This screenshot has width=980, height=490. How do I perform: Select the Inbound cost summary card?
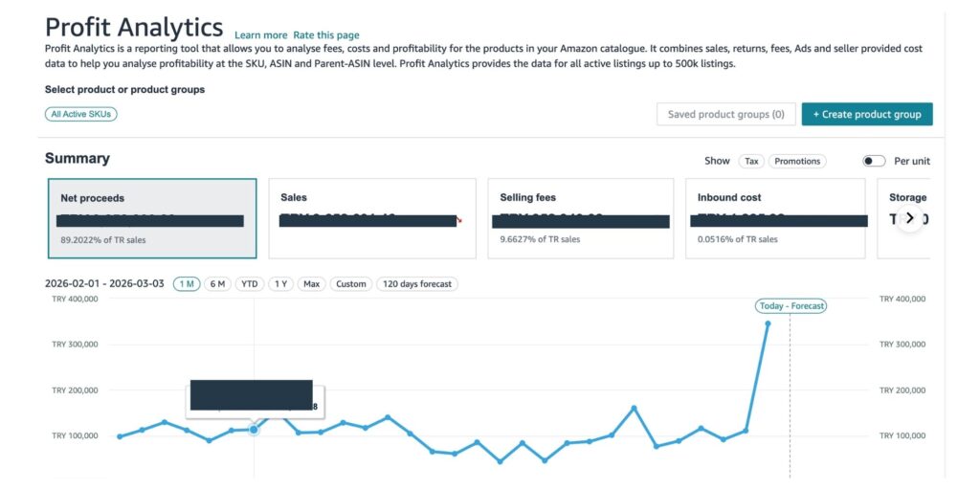tap(775, 218)
